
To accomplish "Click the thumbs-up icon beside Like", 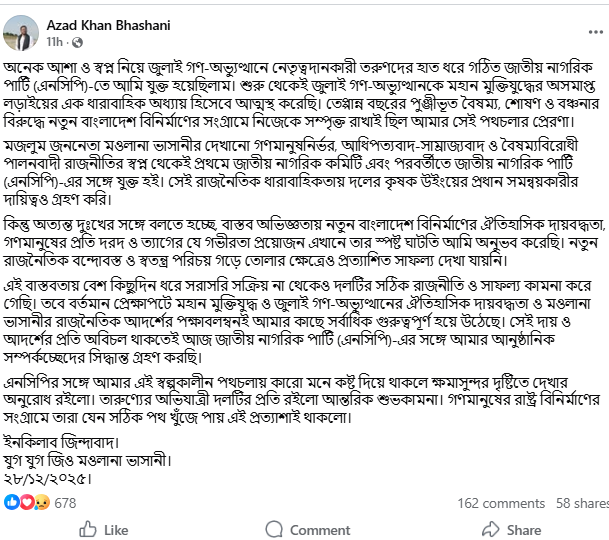I will pyautogui.click(x=88, y=529).
